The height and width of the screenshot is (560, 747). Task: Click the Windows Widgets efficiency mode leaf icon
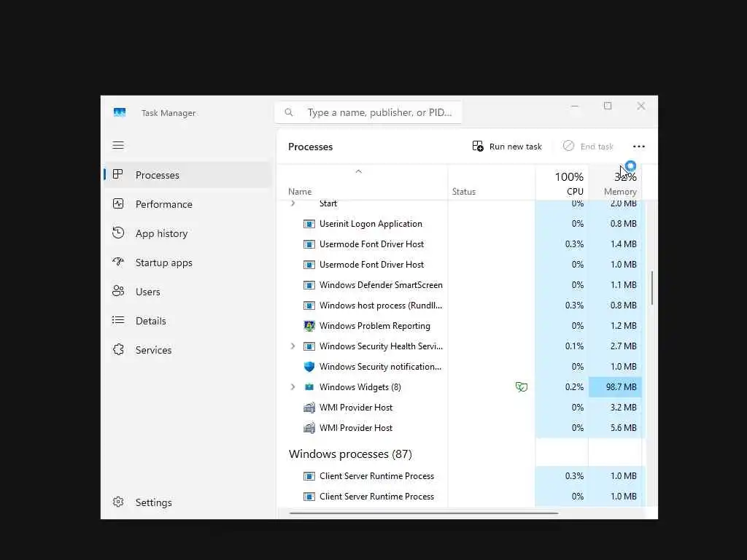point(521,386)
